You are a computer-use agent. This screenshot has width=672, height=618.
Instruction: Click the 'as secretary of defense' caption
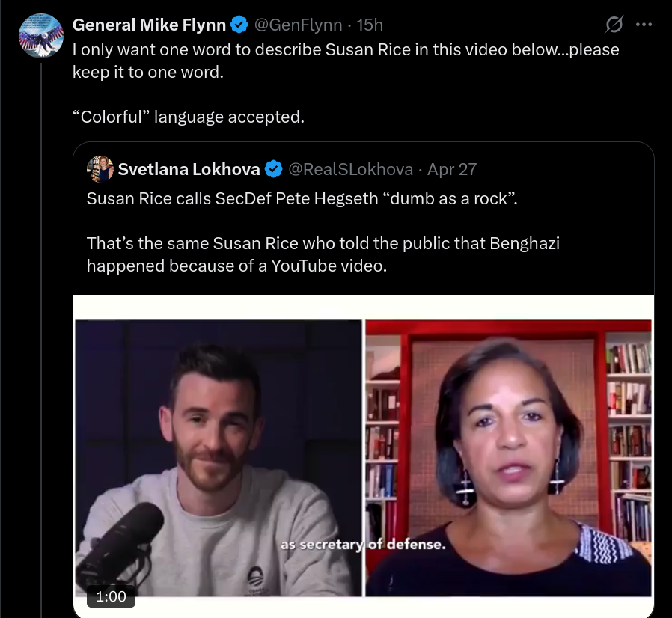point(363,544)
